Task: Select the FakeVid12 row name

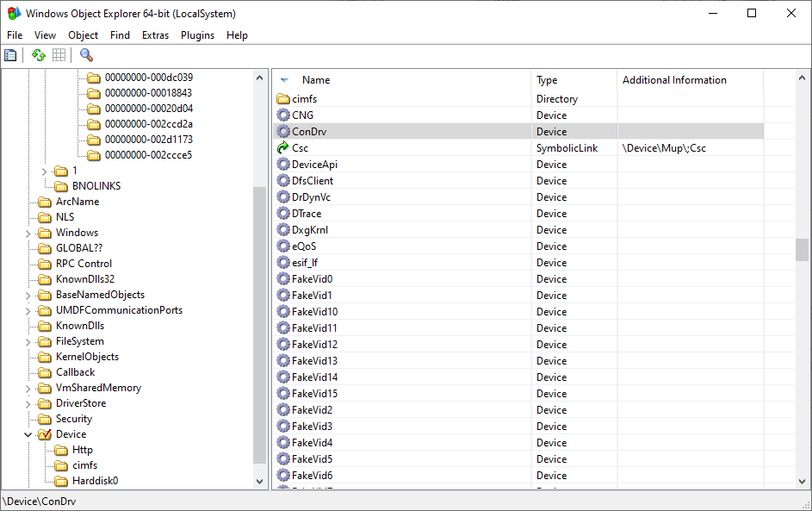Action: (x=314, y=345)
